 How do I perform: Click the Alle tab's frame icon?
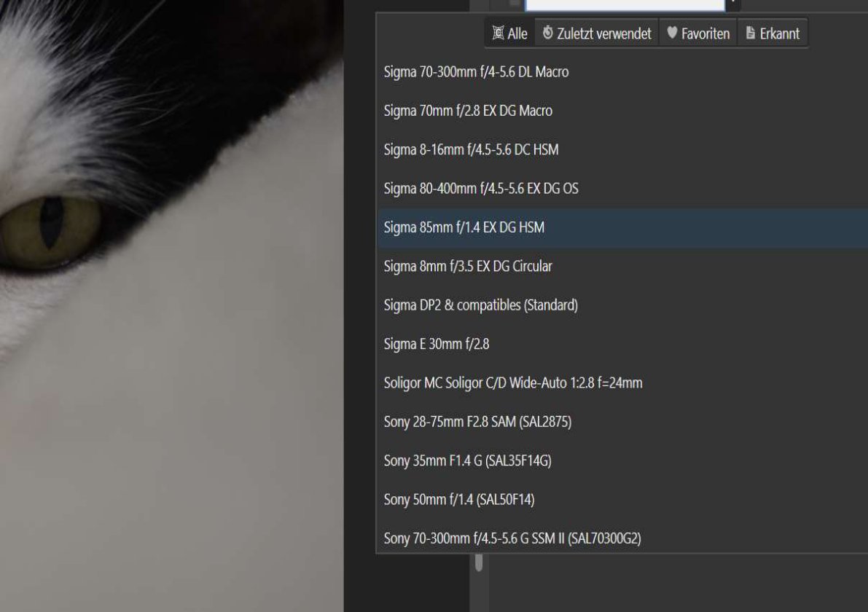[x=498, y=33]
